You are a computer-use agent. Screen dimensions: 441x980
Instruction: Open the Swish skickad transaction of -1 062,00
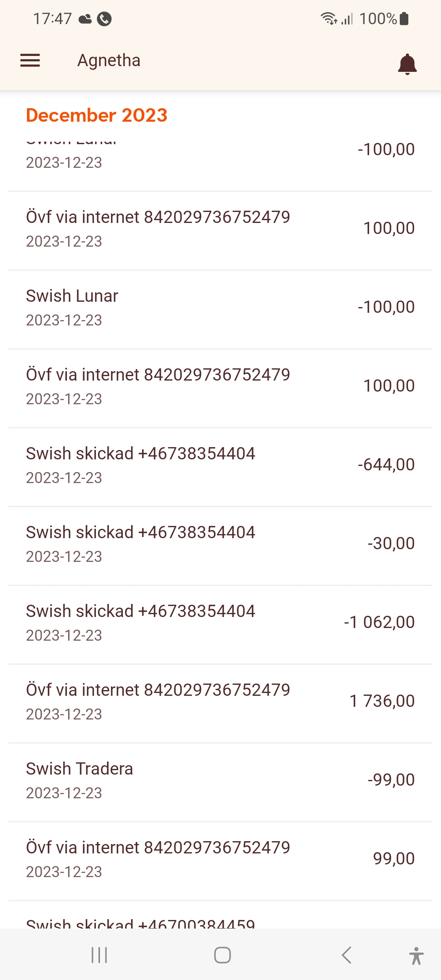coord(220,622)
